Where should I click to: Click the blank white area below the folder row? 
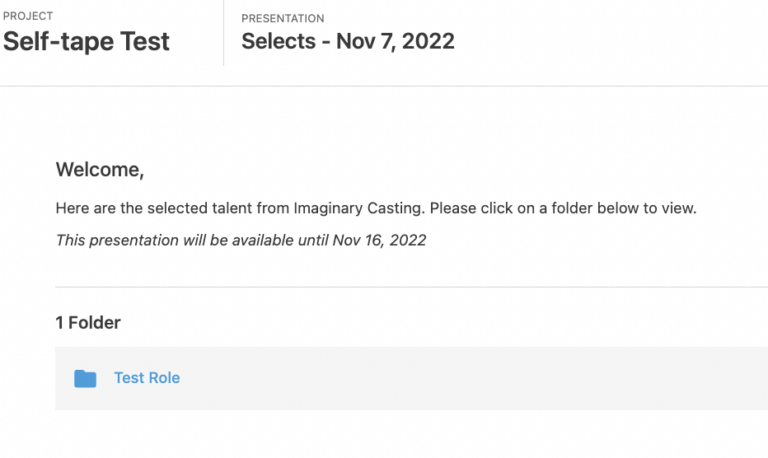[x=411, y=434]
